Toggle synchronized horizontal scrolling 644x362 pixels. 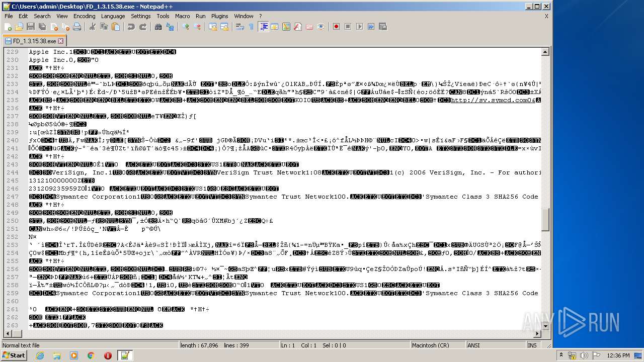tap(224, 27)
